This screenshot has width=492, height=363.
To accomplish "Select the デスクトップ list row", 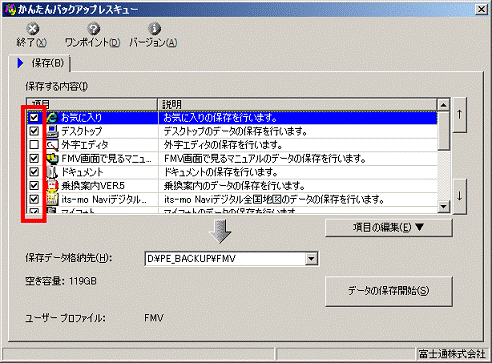I will point(232,131).
